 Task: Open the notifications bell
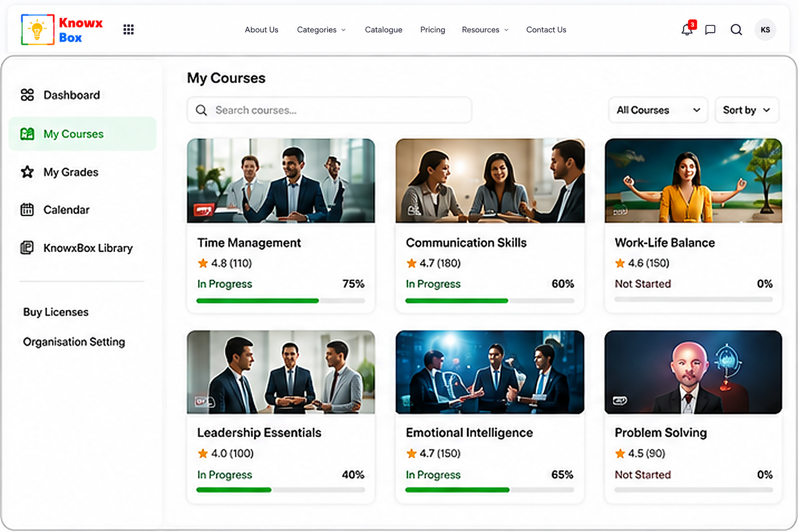(687, 30)
